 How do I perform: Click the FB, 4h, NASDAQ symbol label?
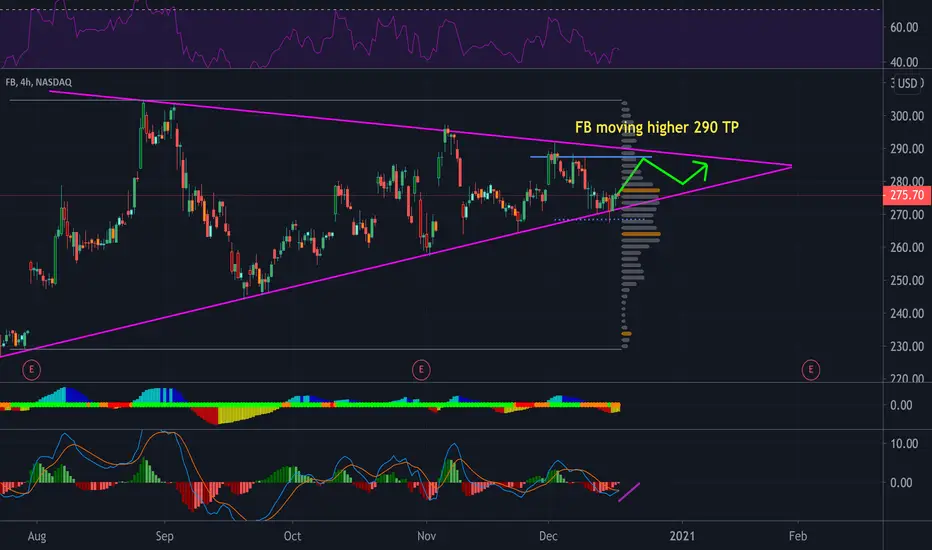(x=39, y=82)
